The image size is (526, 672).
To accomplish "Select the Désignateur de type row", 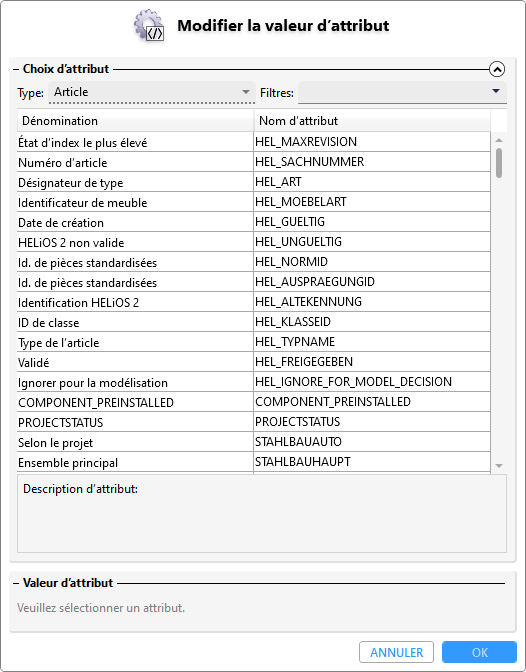I will tap(253, 182).
